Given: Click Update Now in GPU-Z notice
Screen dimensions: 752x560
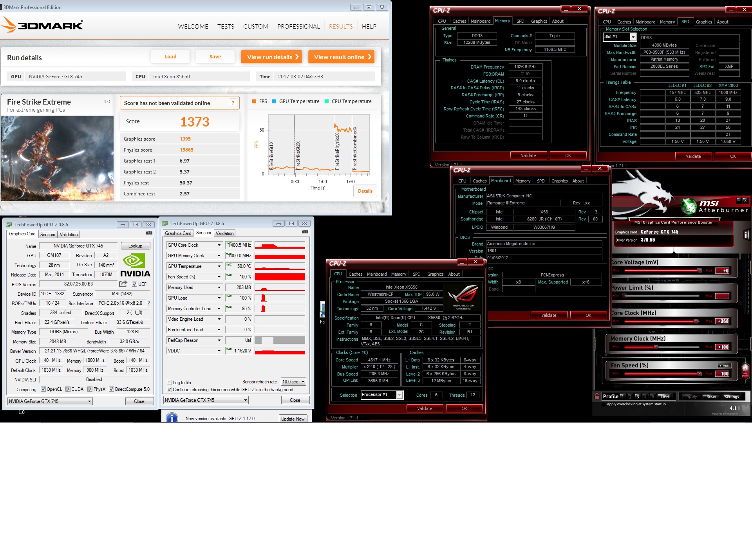Looking at the screenshot, I should pos(293,419).
